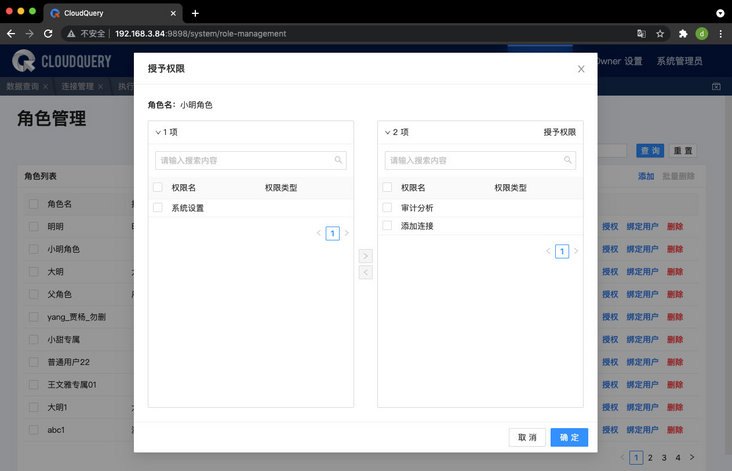
Task: Go to next page in left panel
Action: point(346,233)
